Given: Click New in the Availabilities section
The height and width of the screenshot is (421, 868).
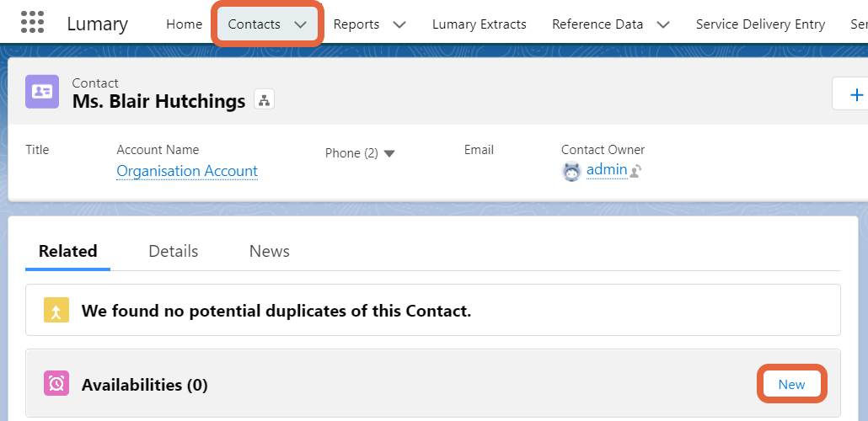Looking at the screenshot, I should [791, 385].
